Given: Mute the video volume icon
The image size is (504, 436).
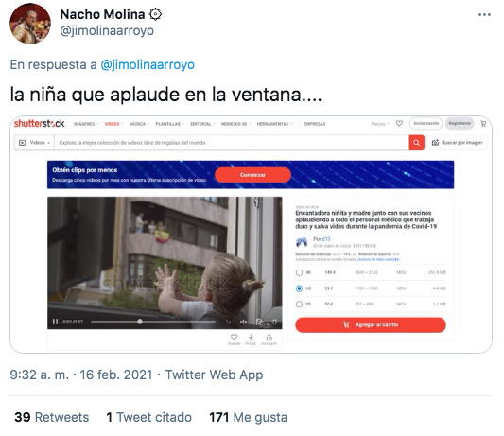Looking at the screenshot, I should (x=244, y=322).
